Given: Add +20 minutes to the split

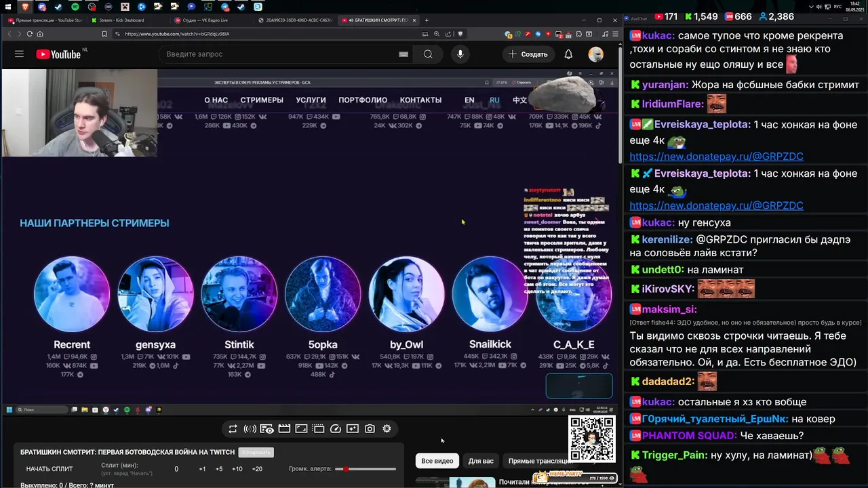Looking at the screenshot, I should 257,469.
